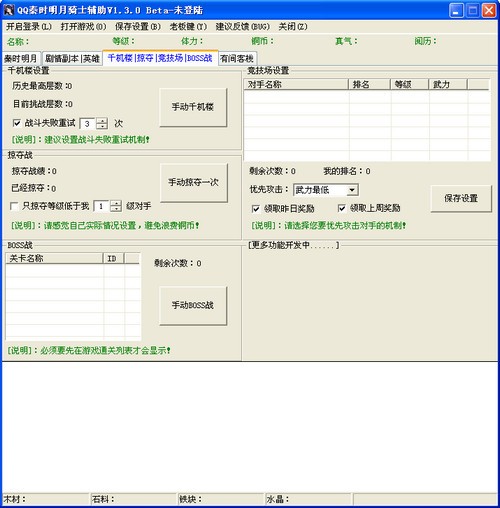This screenshot has height=508, width=500.
Task: Click the 水晶 status bar entry
Action: point(308,499)
